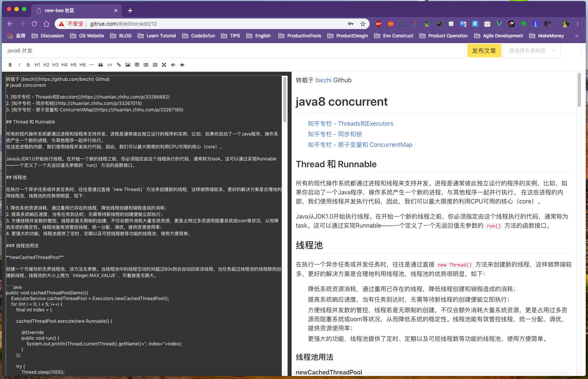Open the Chrome profile avatar
Image resolution: width=588 pixels, height=379 pixels.
565,24
